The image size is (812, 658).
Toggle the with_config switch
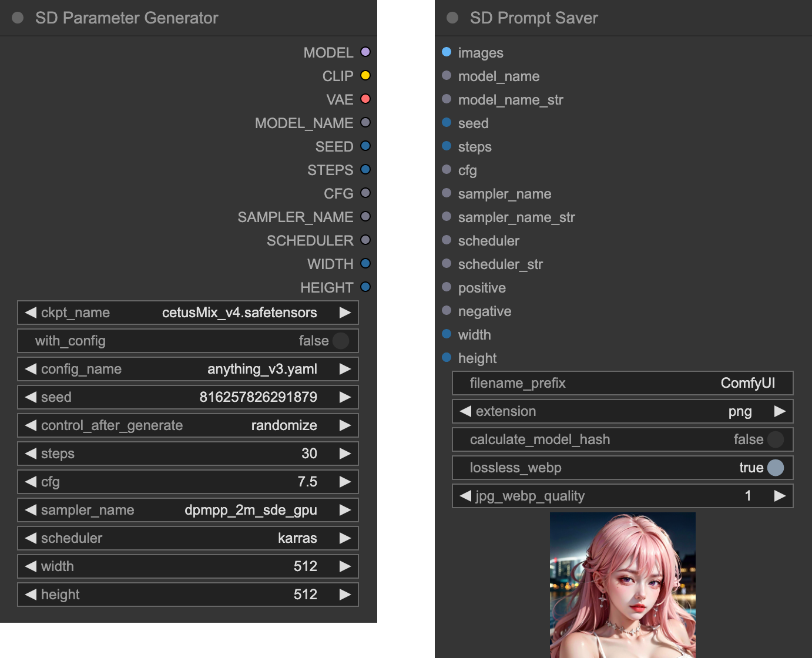click(x=341, y=341)
